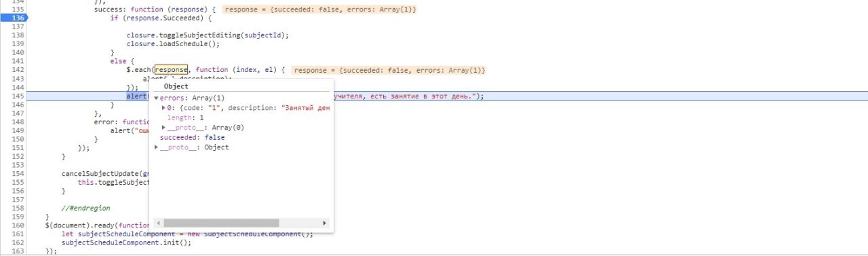Click the 'Object' header in the tooltip

(176, 86)
